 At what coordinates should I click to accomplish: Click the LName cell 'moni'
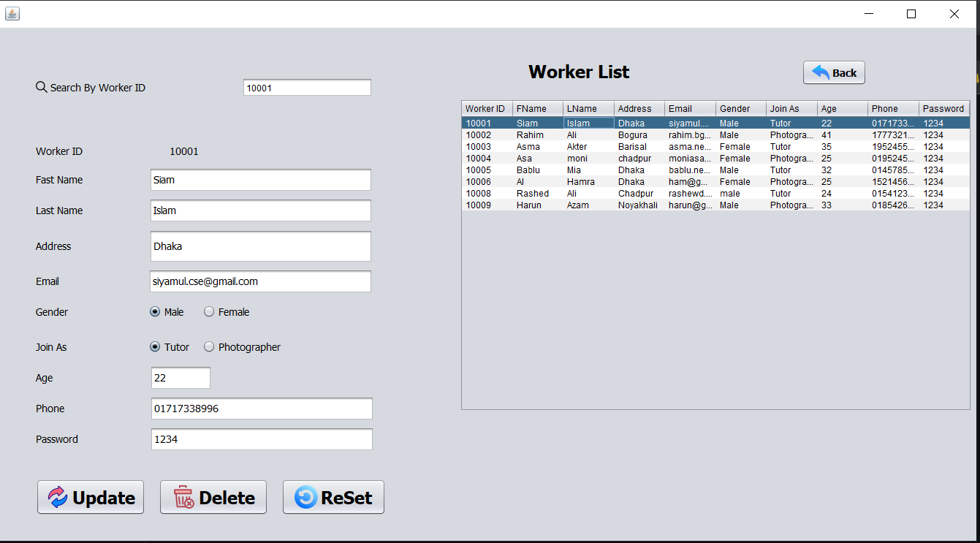[588, 159]
